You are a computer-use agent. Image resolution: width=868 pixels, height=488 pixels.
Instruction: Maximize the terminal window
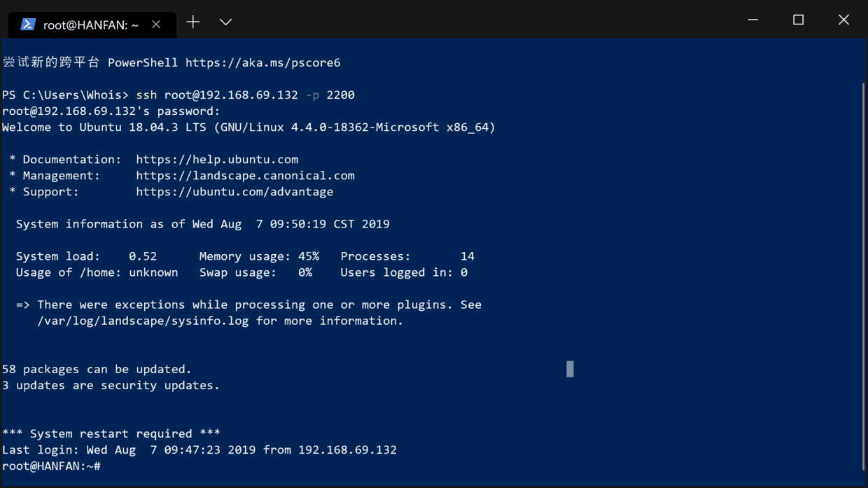pyautogui.click(x=798, y=20)
